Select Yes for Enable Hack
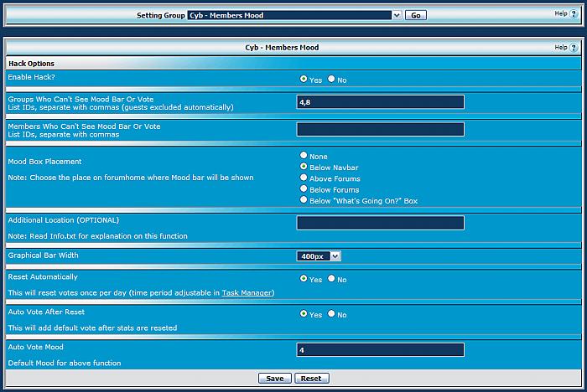The image size is (587, 392). pos(304,80)
